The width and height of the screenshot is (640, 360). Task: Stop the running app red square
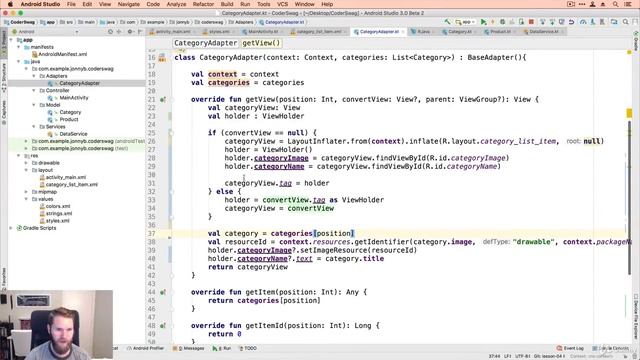[x=531, y=22]
